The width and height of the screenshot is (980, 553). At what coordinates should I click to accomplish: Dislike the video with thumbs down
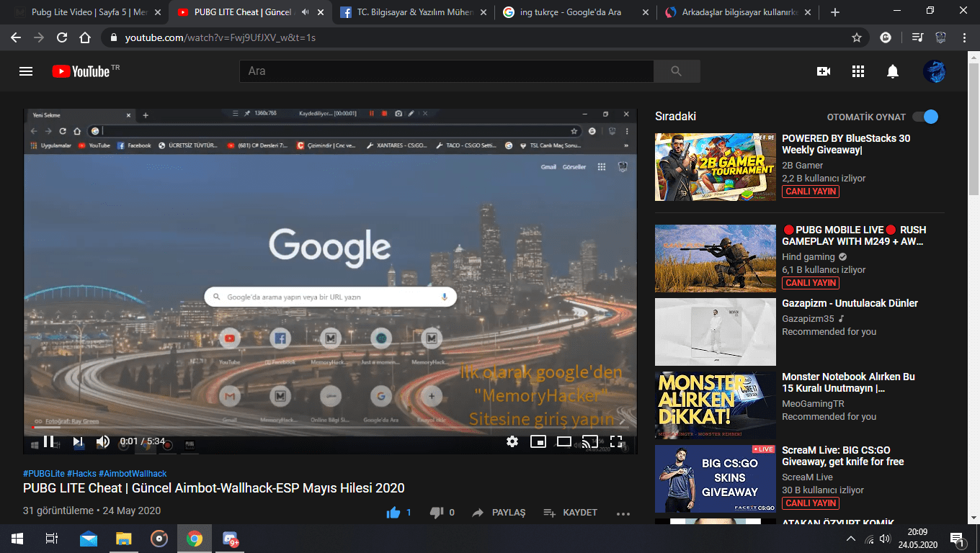click(x=437, y=513)
